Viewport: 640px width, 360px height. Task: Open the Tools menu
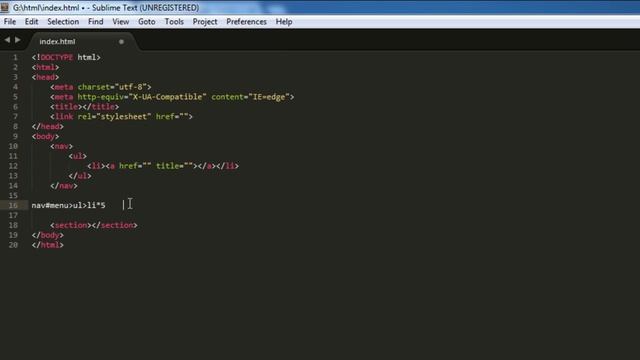tap(174, 22)
